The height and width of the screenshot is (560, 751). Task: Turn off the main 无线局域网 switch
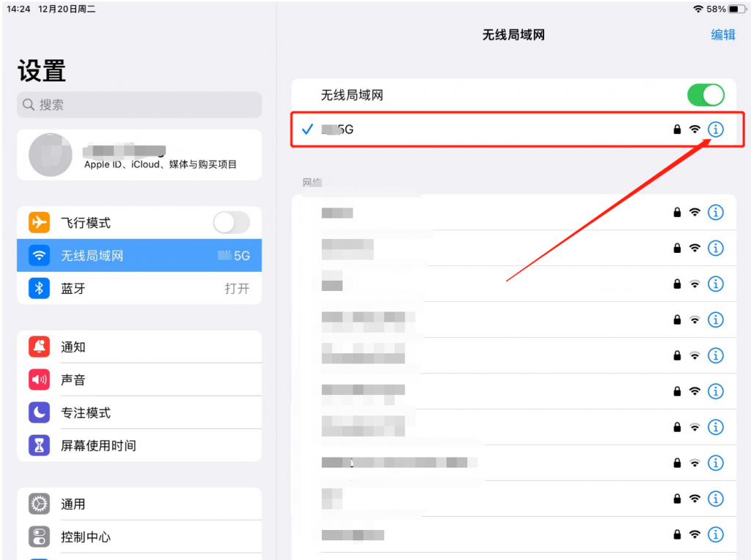706,95
